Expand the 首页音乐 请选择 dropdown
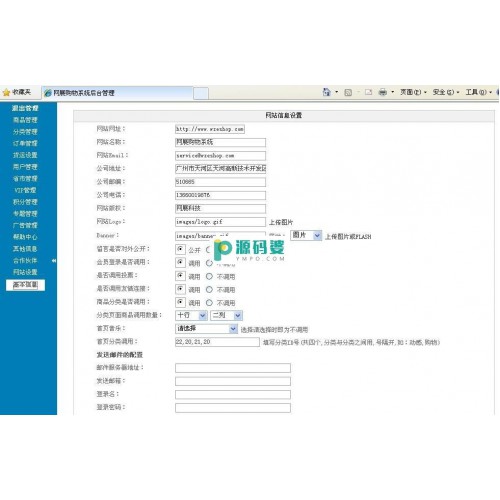Viewport: 500px width, 500px height. pos(206,329)
